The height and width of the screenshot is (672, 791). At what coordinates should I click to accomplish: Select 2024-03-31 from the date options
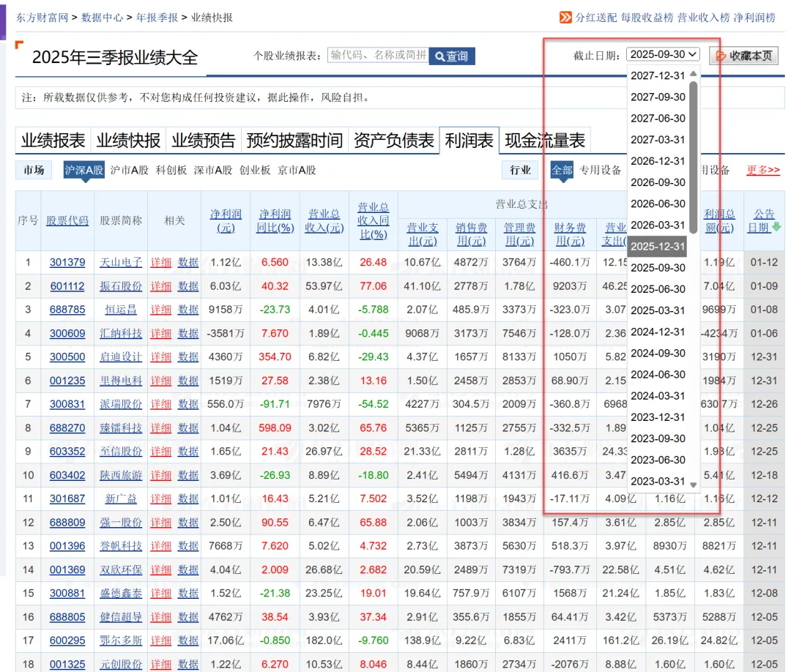658,396
